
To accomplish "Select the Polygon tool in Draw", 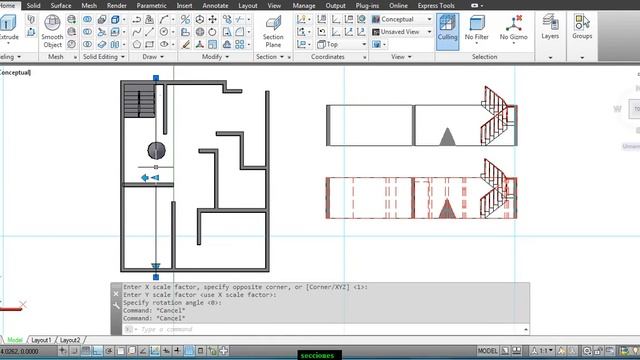I will point(137,44).
